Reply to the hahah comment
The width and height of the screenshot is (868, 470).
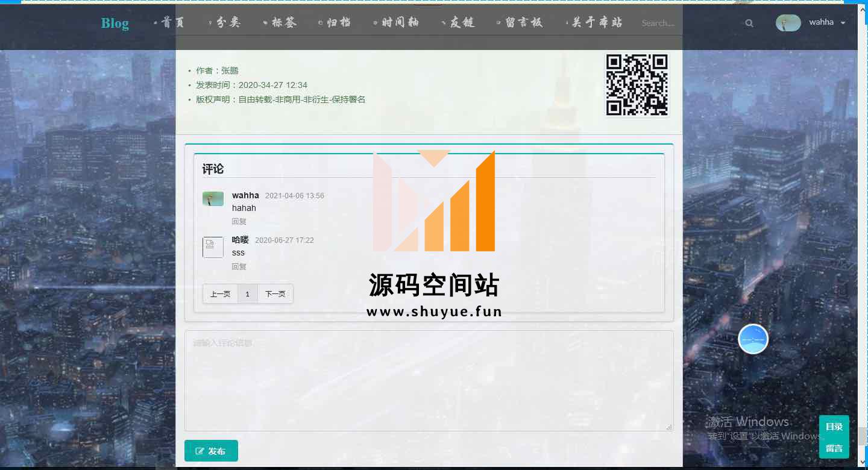tap(239, 221)
